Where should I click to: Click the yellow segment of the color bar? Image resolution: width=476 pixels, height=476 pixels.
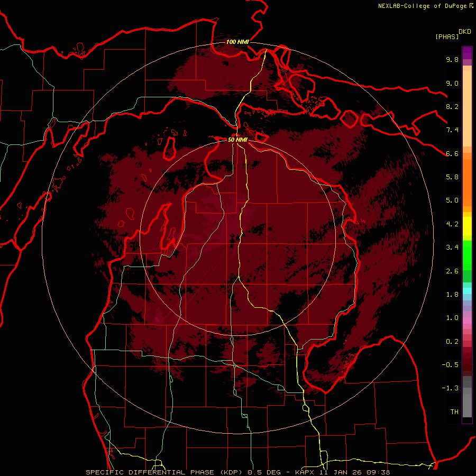pyautogui.click(x=467, y=226)
